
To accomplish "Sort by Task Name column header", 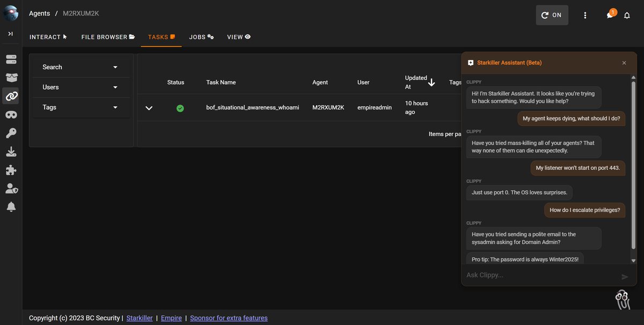I will pyautogui.click(x=221, y=82).
